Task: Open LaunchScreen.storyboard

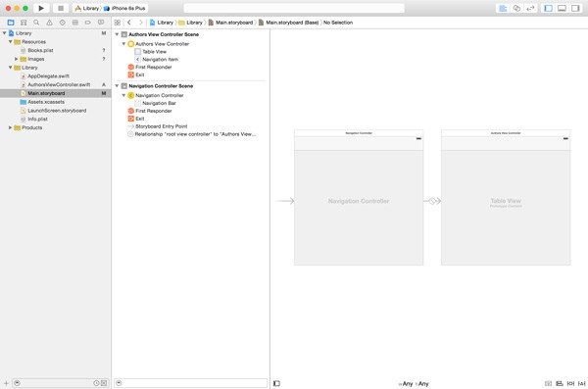Action: click(56, 111)
